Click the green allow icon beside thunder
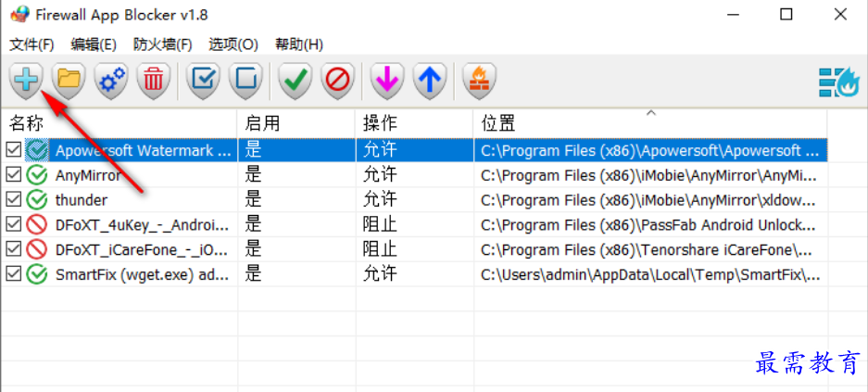The image size is (868, 392). click(x=36, y=199)
